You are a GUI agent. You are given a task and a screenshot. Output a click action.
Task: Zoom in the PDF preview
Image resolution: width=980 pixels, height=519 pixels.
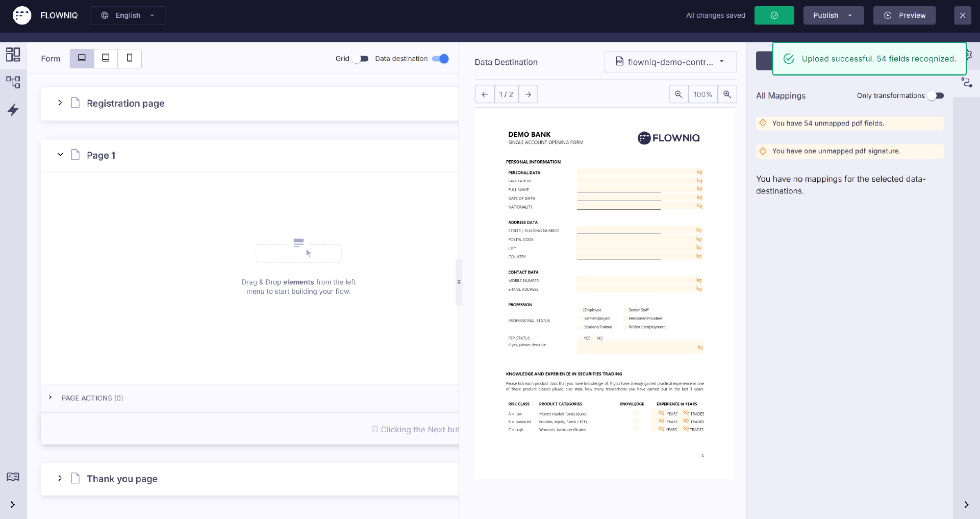pyautogui.click(x=727, y=94)
